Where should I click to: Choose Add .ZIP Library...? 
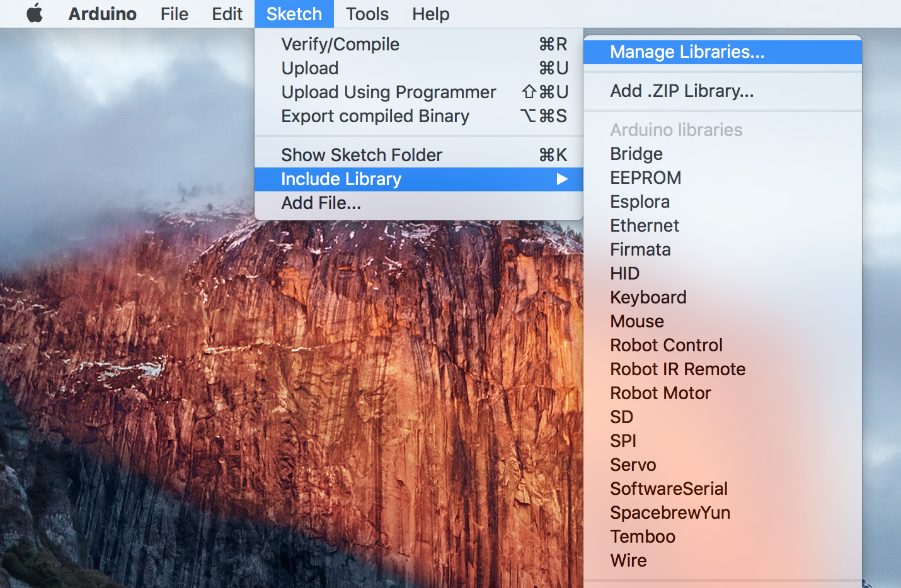click(723, 91)
